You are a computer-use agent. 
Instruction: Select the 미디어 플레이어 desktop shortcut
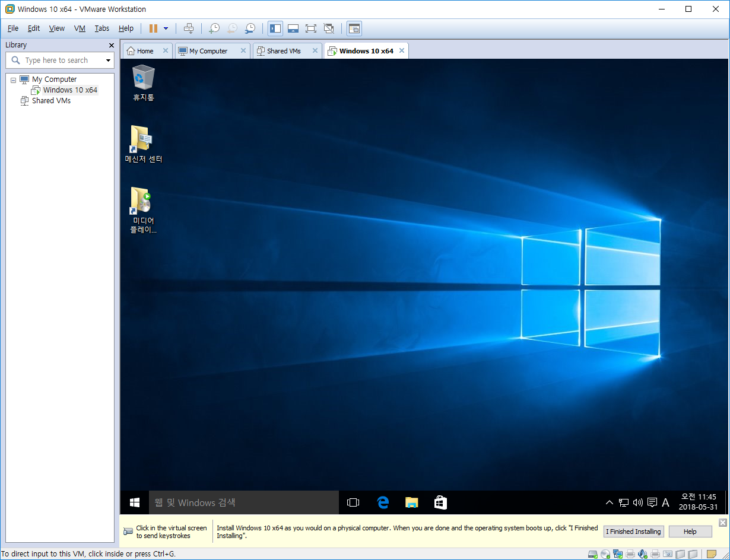click(x=144, y=210)
